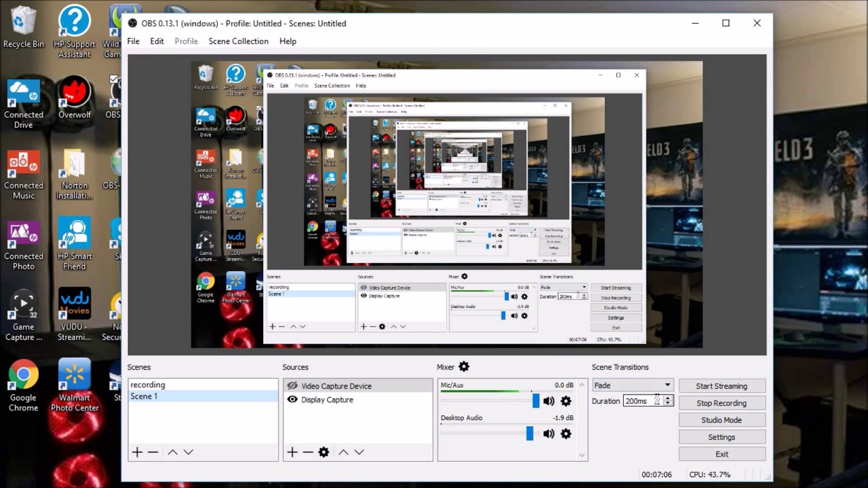
Task: Open the Edit menu
Action: click(157, 41)
